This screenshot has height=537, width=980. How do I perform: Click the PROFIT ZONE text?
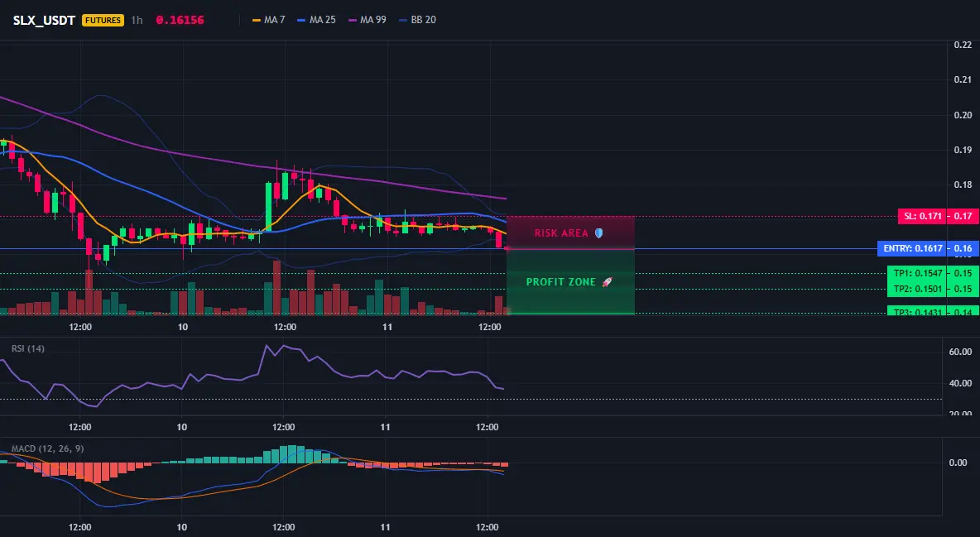(x=560, y=282)
